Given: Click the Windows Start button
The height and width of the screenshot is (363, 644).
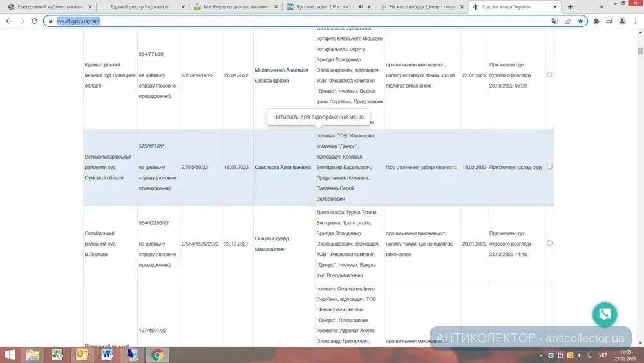Looking at the screenshot, I should [x=10, y=355].
